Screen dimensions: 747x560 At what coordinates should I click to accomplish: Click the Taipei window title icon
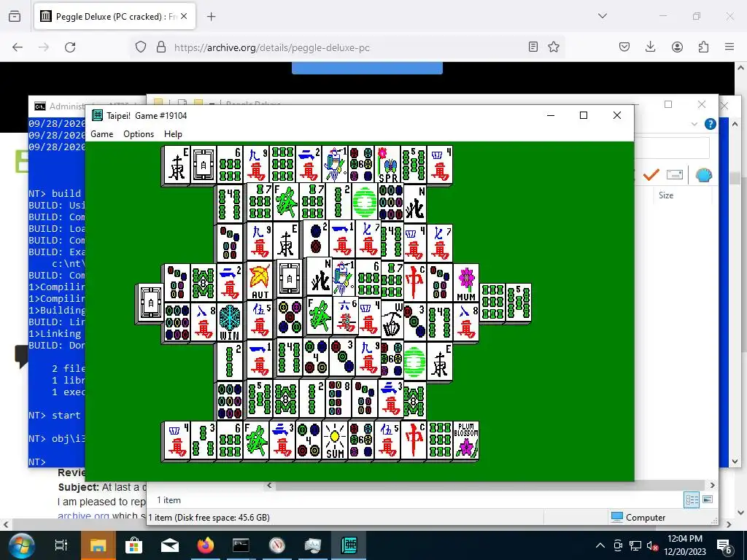point(97,115)
